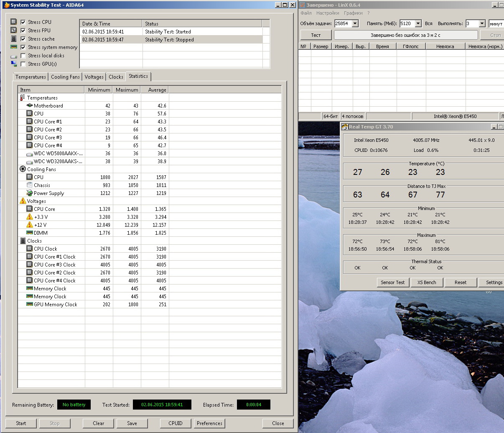Click the WDC WD5000AAKX drive icon
Viewport: 504px width, 433px height.
[x=29, y=154]
